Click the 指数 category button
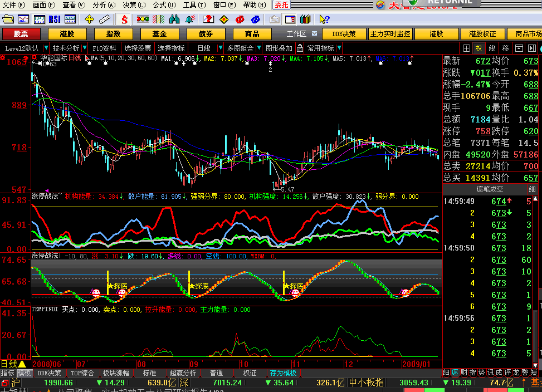The width and height of the screenshot is (542, 392). click(x=114, y=34)
